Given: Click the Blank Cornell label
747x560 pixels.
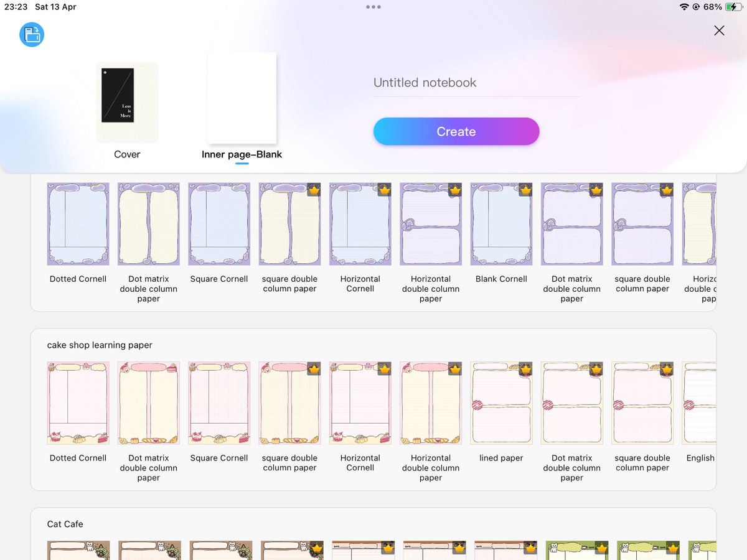Looking at the screenshot, I should 502,279.
